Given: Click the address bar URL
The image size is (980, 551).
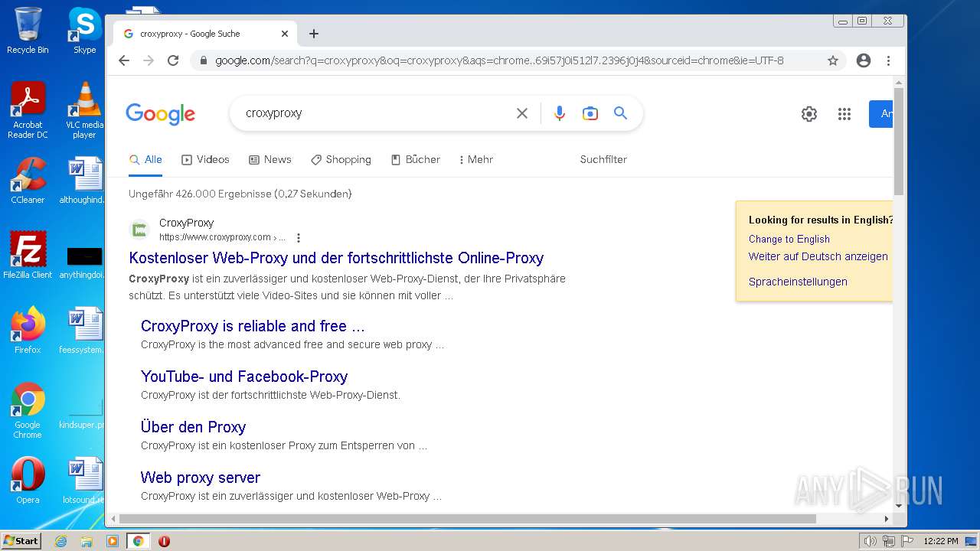Looking at the screenshot, I should pos(499,60).
